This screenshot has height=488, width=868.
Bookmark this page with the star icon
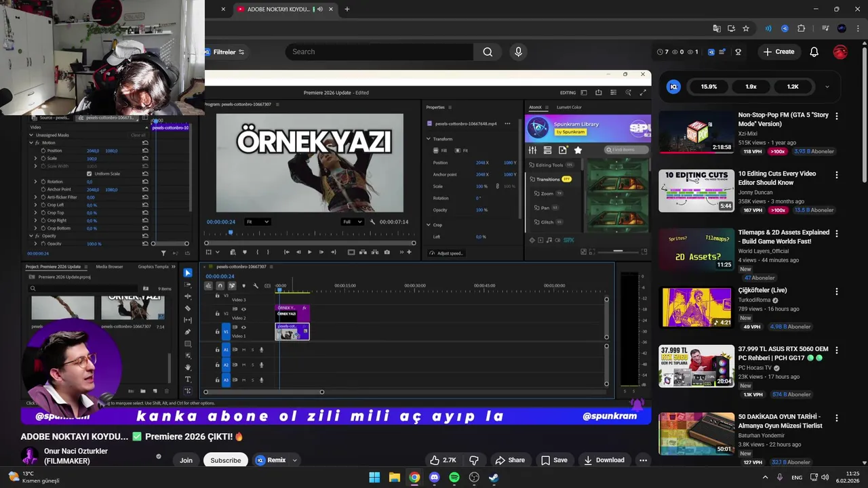pos(746,28)
